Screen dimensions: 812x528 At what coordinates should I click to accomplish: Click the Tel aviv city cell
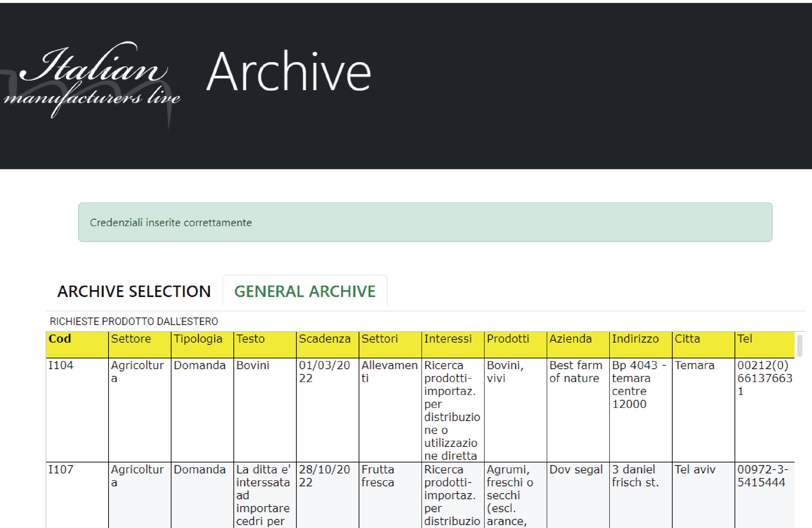704,495
